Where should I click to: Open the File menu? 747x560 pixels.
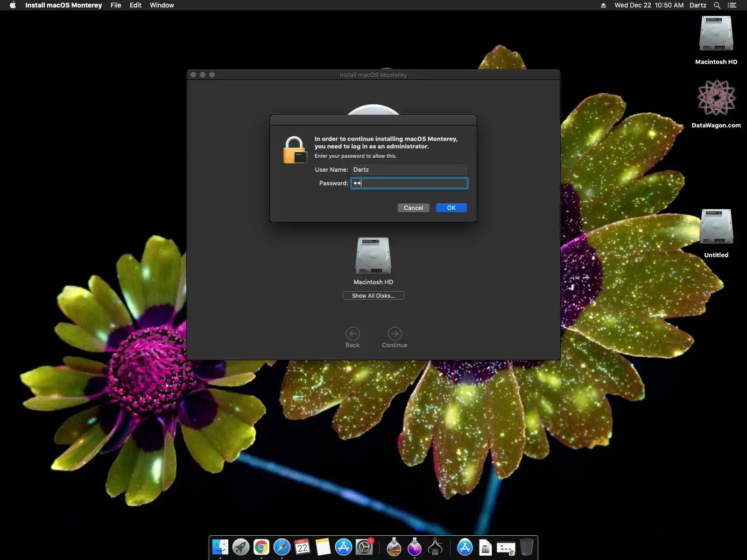point(116,5)
